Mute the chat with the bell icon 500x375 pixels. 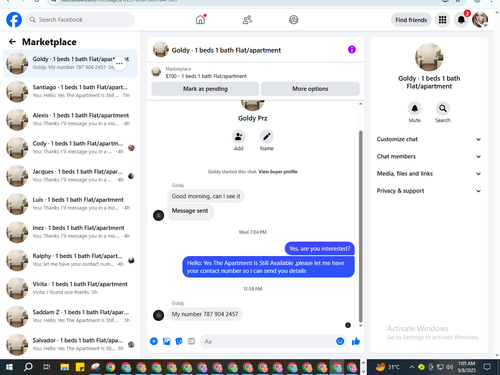point(415,108)
